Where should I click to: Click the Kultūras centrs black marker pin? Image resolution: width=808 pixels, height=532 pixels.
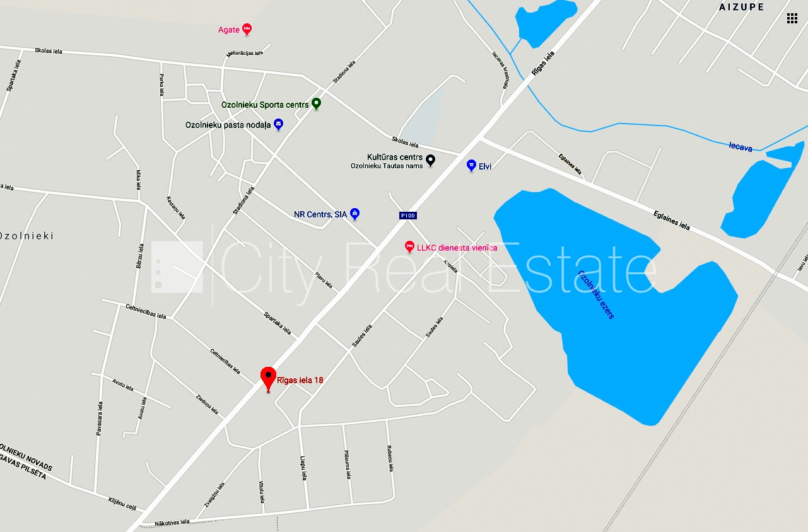point(430,160)
